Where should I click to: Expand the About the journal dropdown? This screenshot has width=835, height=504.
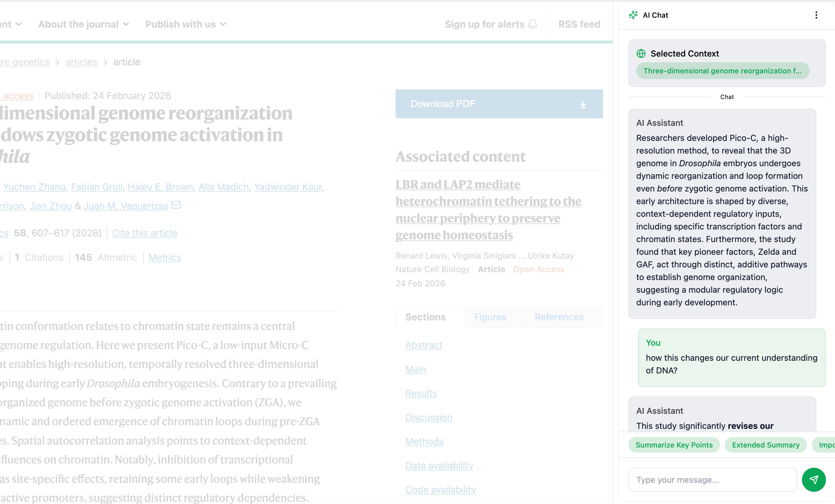[x=83, y=24]
